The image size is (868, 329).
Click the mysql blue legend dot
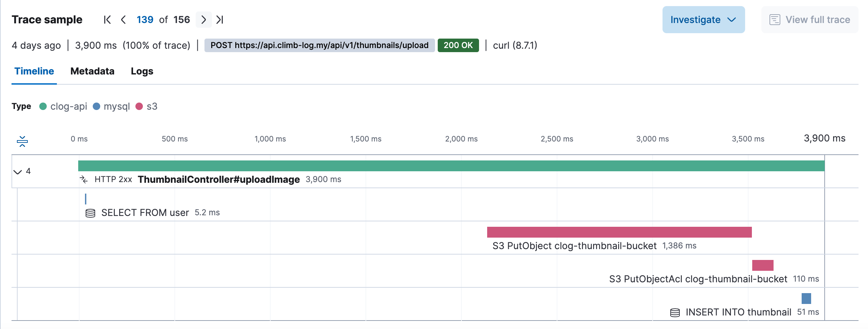tap(96, 106)
